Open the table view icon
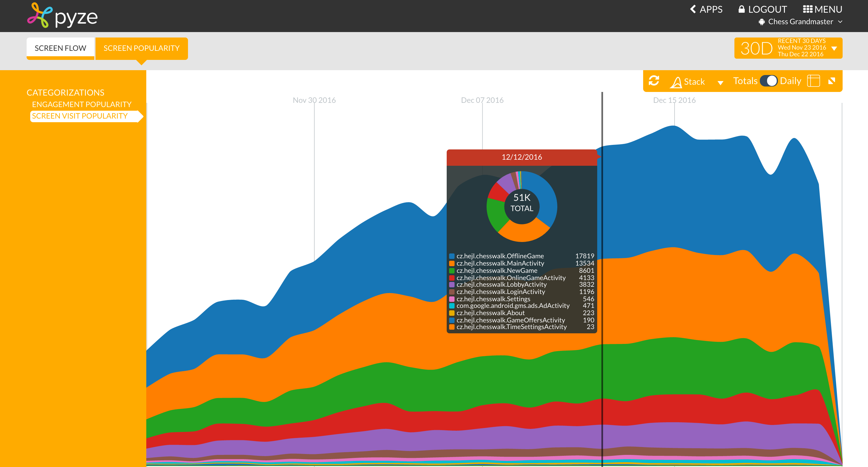868x467 pixels. [x=813, y=81]
